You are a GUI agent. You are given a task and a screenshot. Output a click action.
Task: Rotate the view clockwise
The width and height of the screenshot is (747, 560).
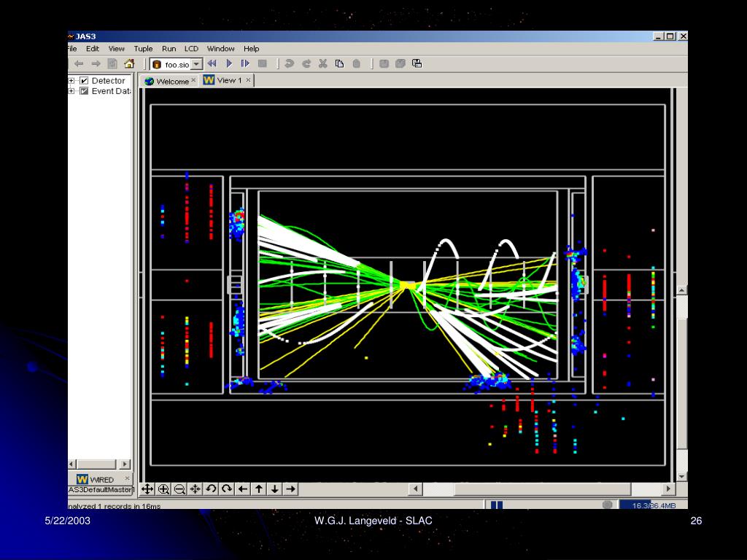click(227, 489)
